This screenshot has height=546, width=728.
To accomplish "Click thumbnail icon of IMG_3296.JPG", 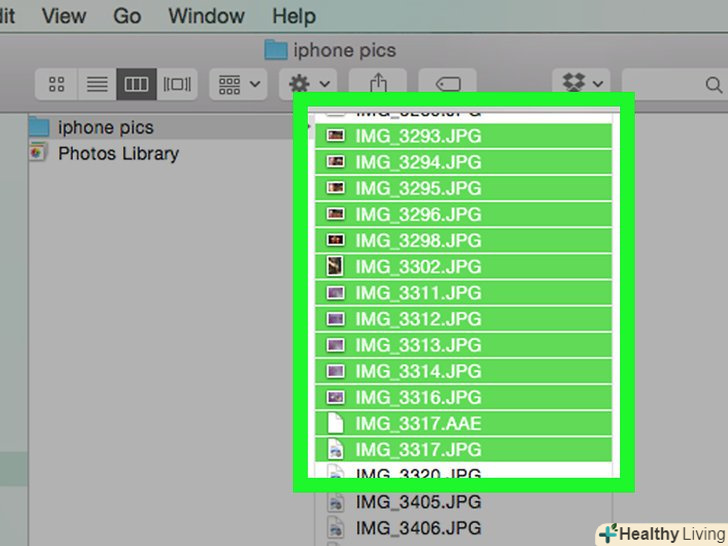I will pos(335,214).
